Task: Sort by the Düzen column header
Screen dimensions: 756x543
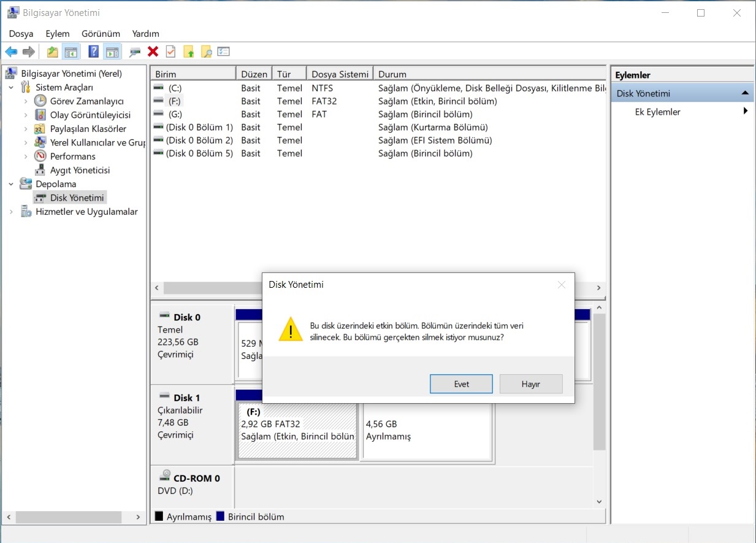Action: click(x=254, y=74)
